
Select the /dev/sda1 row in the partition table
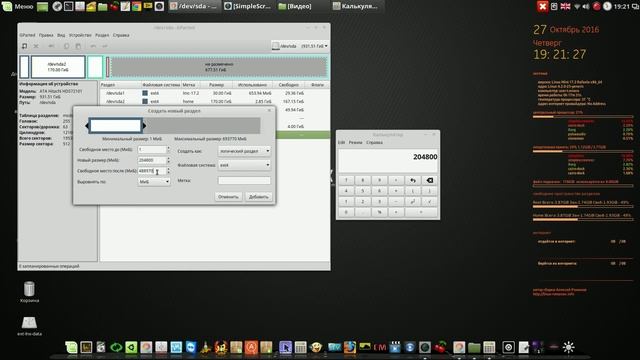tap(215, 93)
